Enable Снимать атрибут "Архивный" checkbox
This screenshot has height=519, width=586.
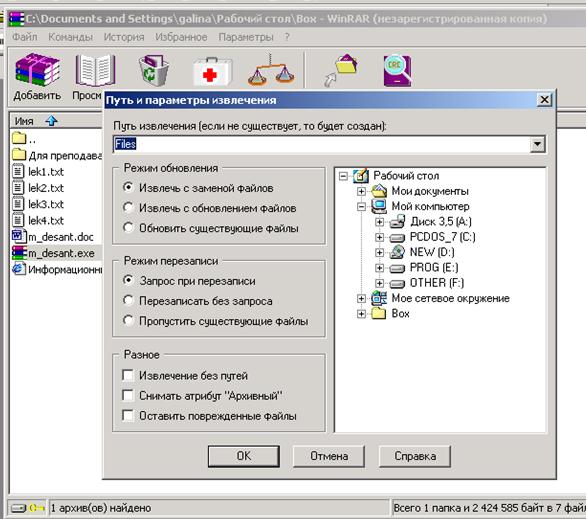128,395
